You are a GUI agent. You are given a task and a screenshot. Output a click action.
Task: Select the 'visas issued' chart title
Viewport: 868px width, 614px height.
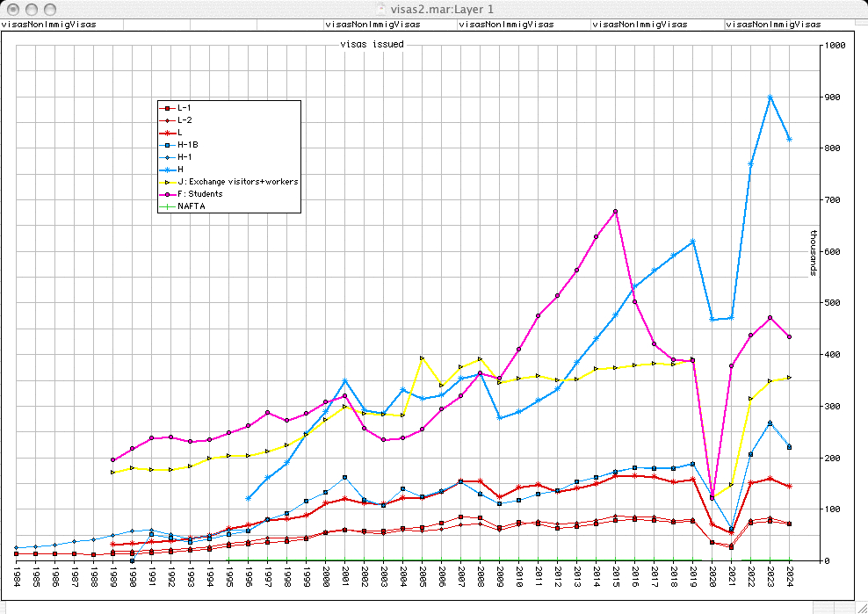click(x=372, y=43)
